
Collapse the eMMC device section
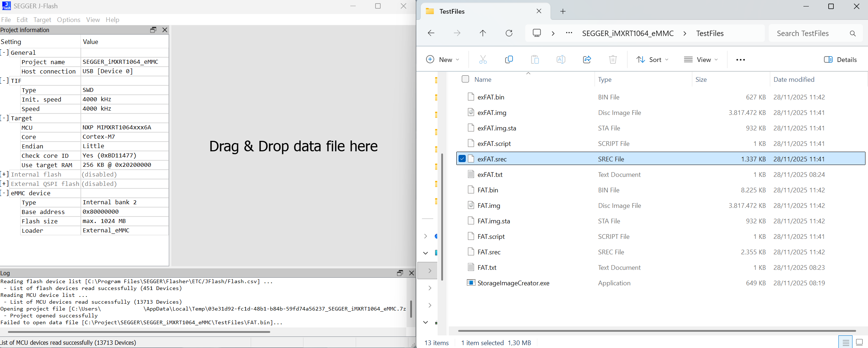pos(5,193)
